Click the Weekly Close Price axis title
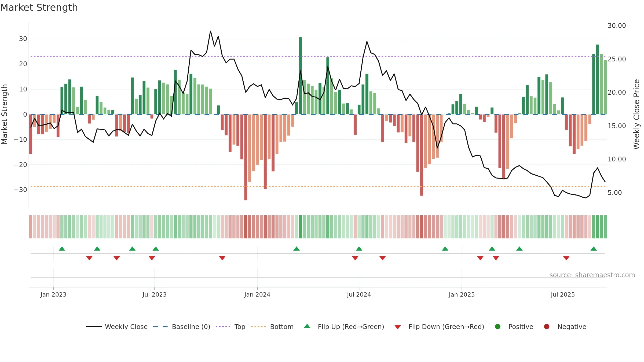Screen dimensions: 644x362 pyautogui.click(x=636, y=114)
